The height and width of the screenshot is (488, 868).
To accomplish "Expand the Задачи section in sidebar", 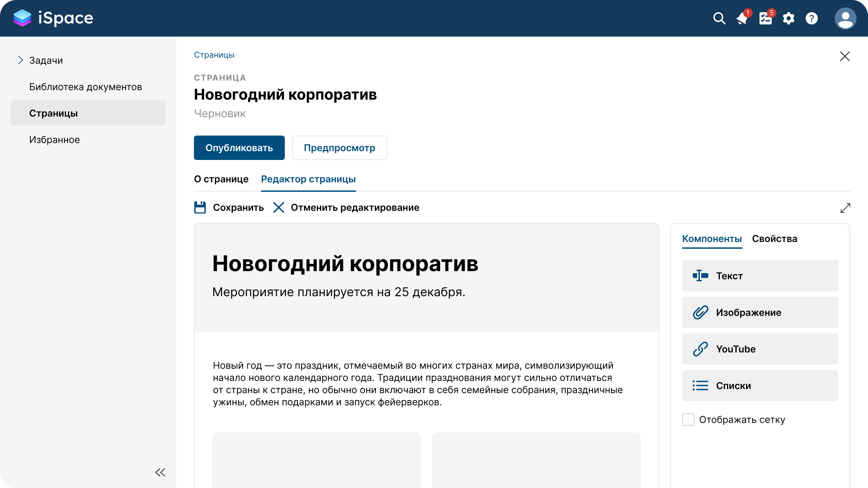I will point(21,60).
